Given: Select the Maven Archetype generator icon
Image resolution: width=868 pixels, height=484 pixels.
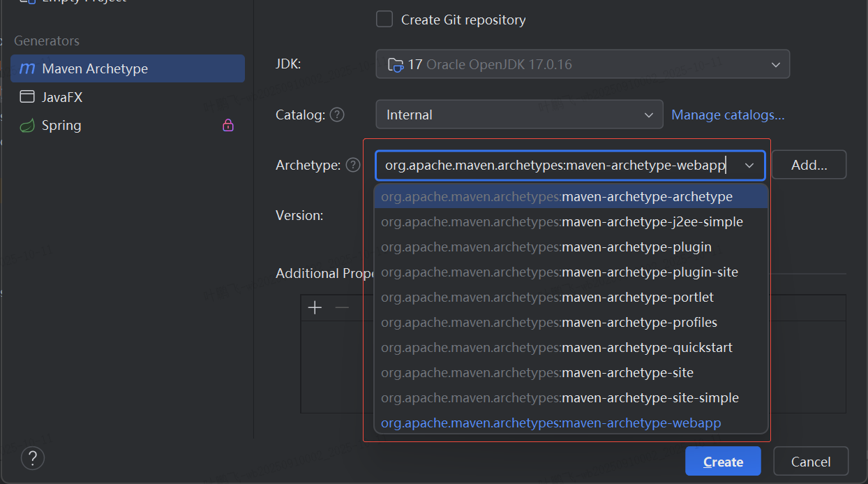Looking at the screenshot, I should point(27,68).
